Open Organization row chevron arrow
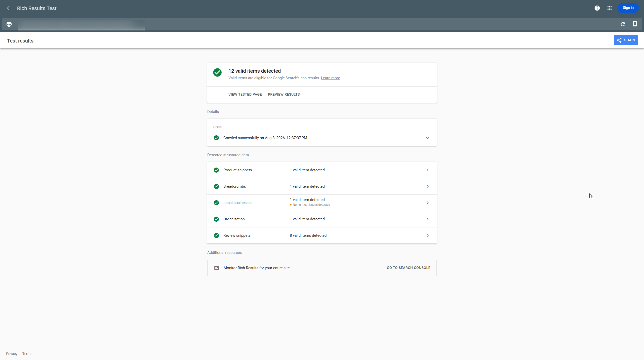 (428, 219)
